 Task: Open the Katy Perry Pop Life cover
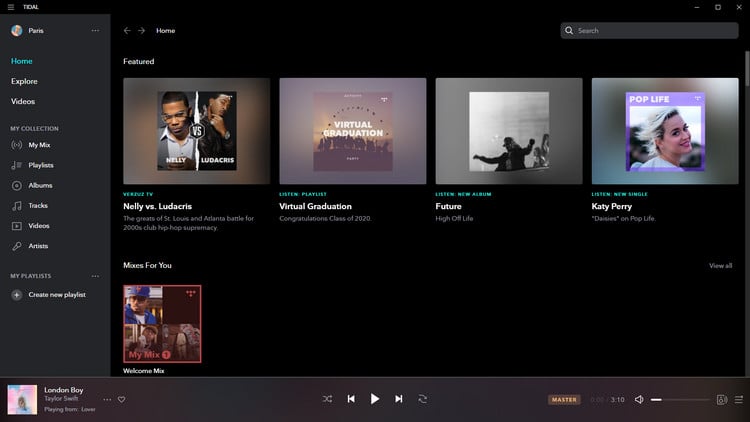pos(665,131)
